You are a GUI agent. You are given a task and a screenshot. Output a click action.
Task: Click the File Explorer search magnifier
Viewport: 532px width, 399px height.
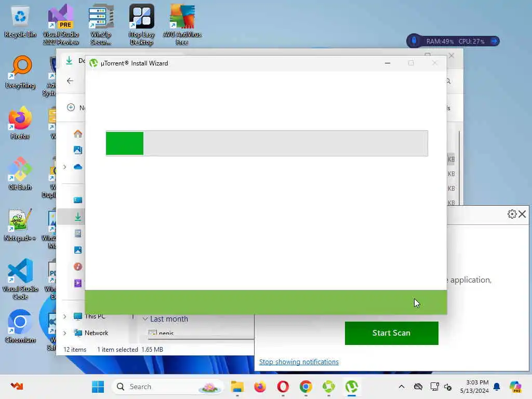coord(448,81)
